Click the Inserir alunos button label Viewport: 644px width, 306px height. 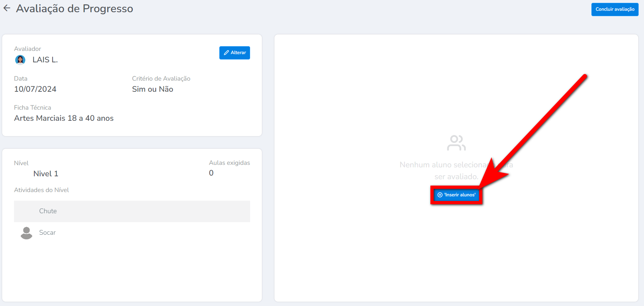click(460, 195)
